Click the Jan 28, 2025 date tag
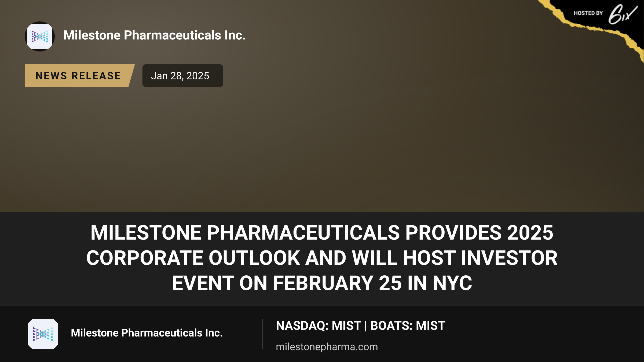Image resolution: width=644 pixels, height=362 pixels. [183, 76]
